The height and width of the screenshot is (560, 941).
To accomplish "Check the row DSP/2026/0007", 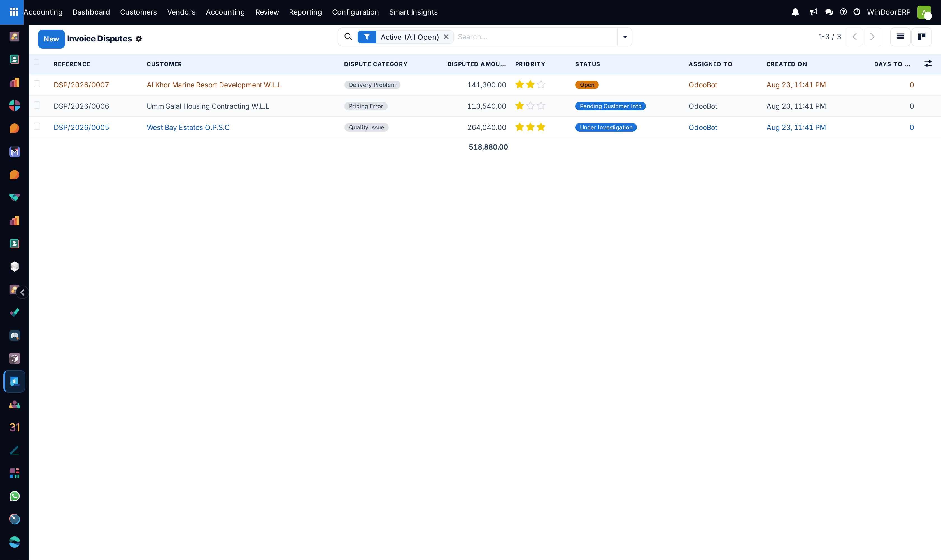I will (37, 84).
